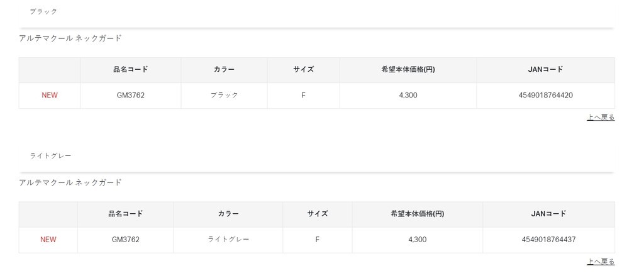
Task: Click the ブラック color cell in the table
Action: [x=224, y=96]
